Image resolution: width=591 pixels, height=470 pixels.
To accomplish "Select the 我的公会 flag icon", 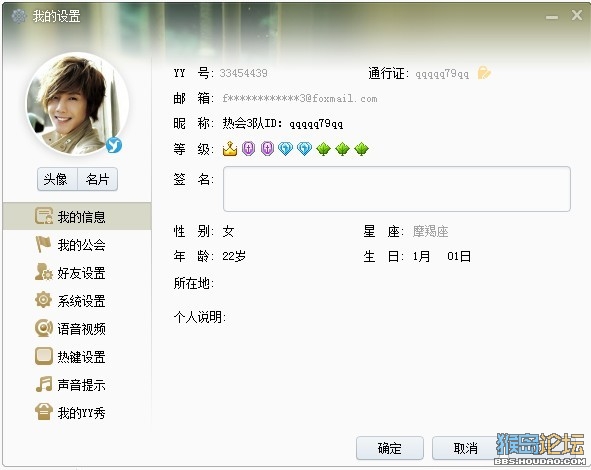I will click(43, 244).
